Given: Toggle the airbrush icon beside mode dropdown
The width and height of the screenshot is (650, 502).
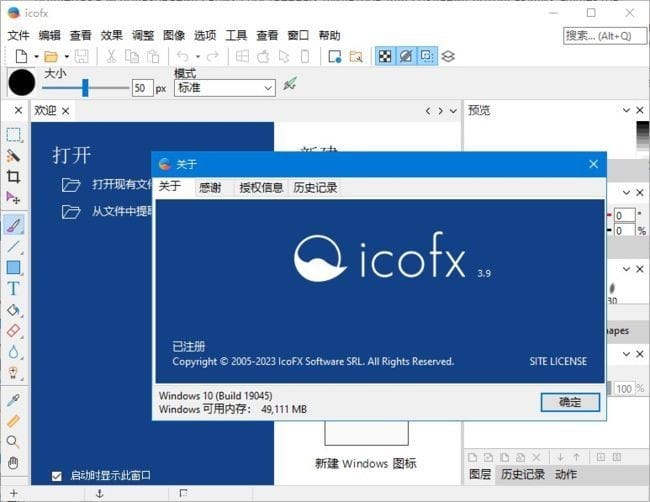Looking at the screenshot, I should pyautogui.click(x=290, y=84).
